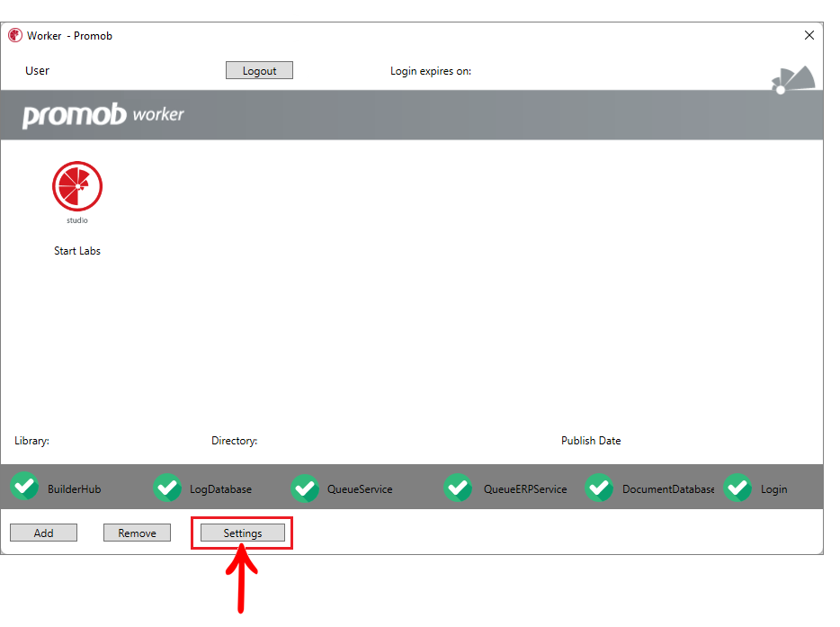Click the Promob app icon in title bar

15,35
